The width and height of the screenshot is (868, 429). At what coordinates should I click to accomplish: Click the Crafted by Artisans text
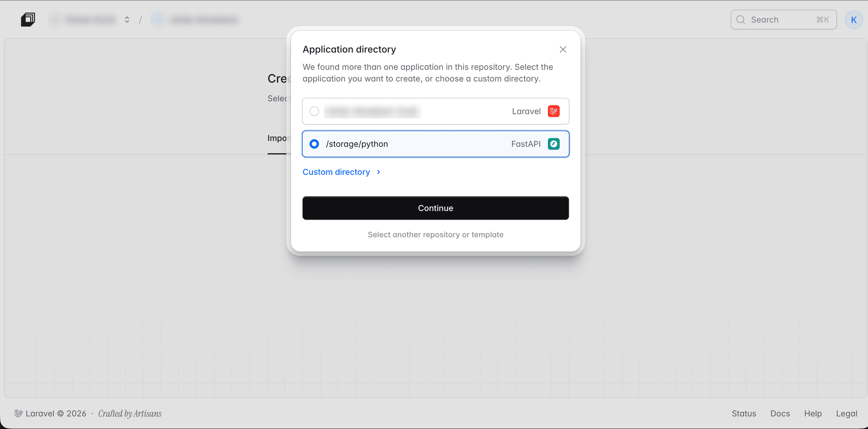point(130,414)
